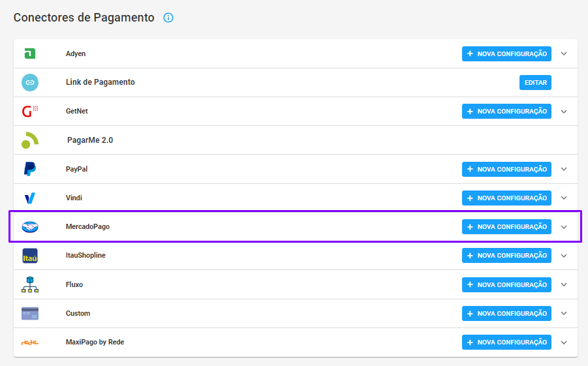Image resolution: width=588 pixels, height=366 pixels.
Task: Expand the Vindi row chevron
Action: pyautogui.click(x=564, y=198)
